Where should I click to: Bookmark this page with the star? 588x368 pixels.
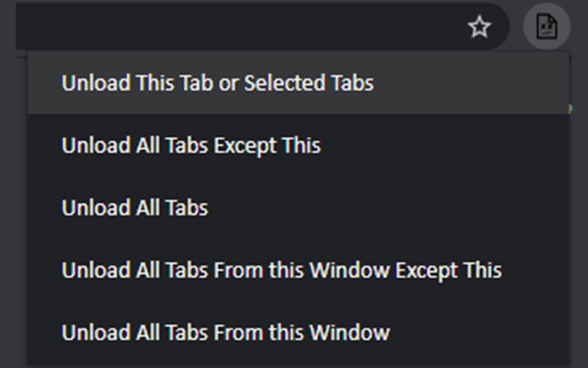(479, 27)
